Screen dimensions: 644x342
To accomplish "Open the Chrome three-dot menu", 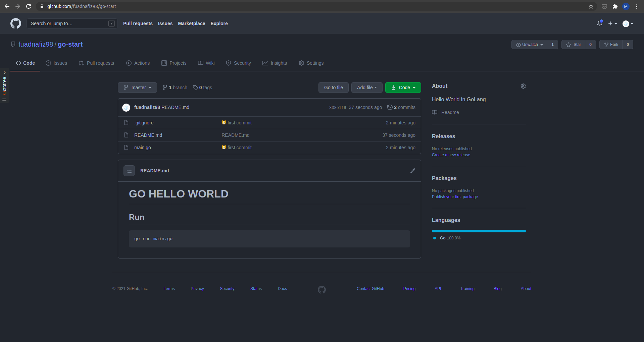I will tap(637, 6).
